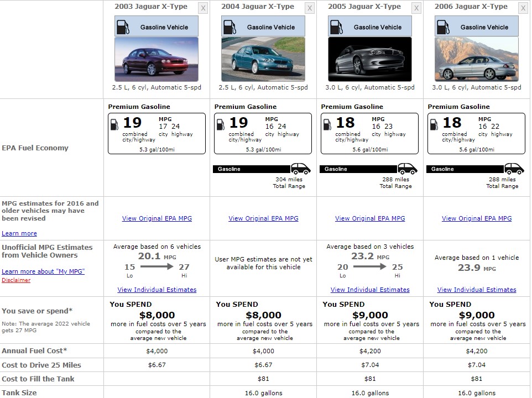Click You save or spend label
Image resolution: width=532 pixels, height=398 pixels.
pyautogui.click(x=37, y=311)
